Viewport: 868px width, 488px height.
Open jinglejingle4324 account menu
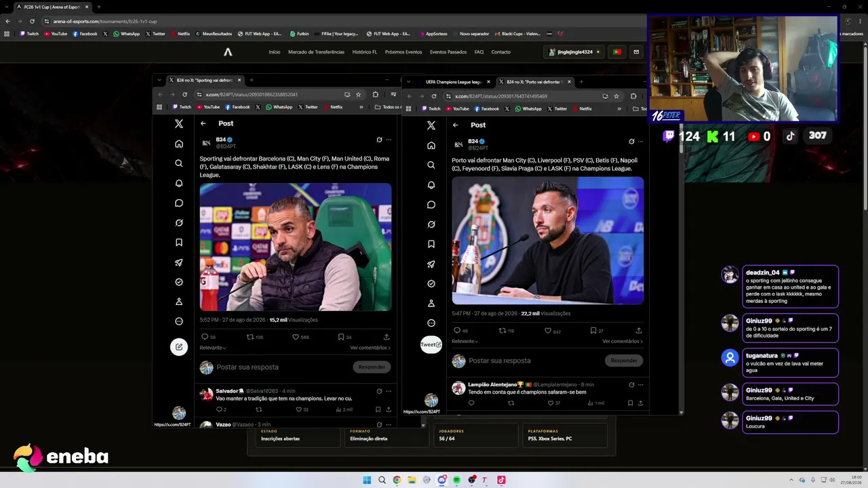click(575, 52)
